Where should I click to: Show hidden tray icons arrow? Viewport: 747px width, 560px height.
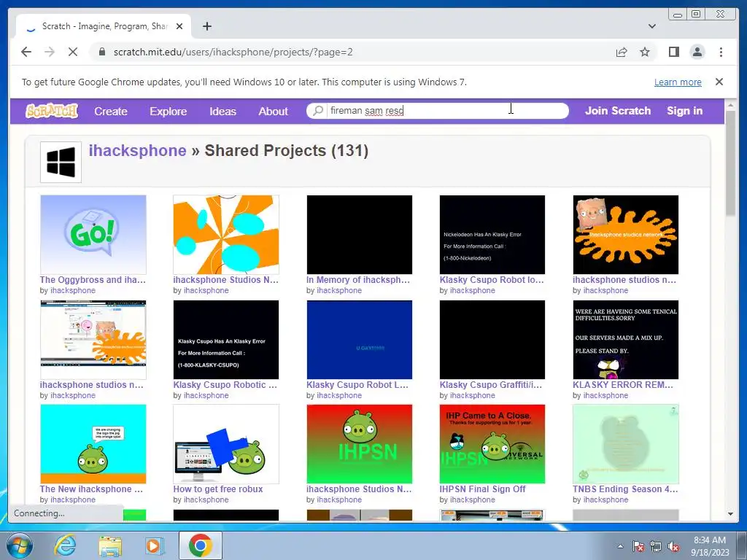[x=620, y=546]
